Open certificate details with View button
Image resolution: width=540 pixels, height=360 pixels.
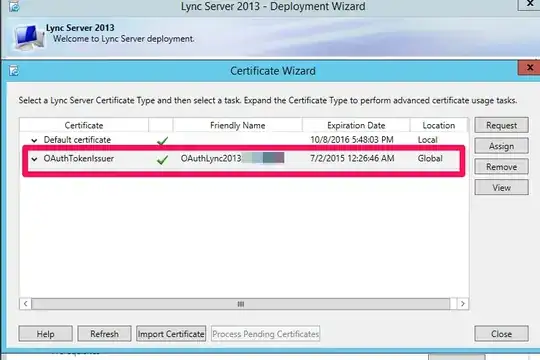[x=501, y=187]
